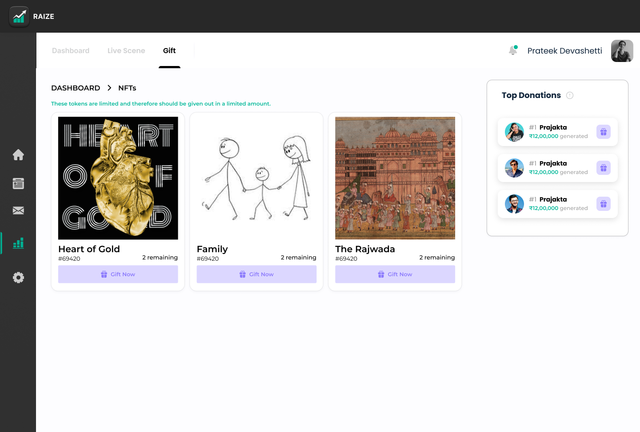Open settings gear in sidebar
The width and height of the screenshot is (640, 432).
(18, 278)
